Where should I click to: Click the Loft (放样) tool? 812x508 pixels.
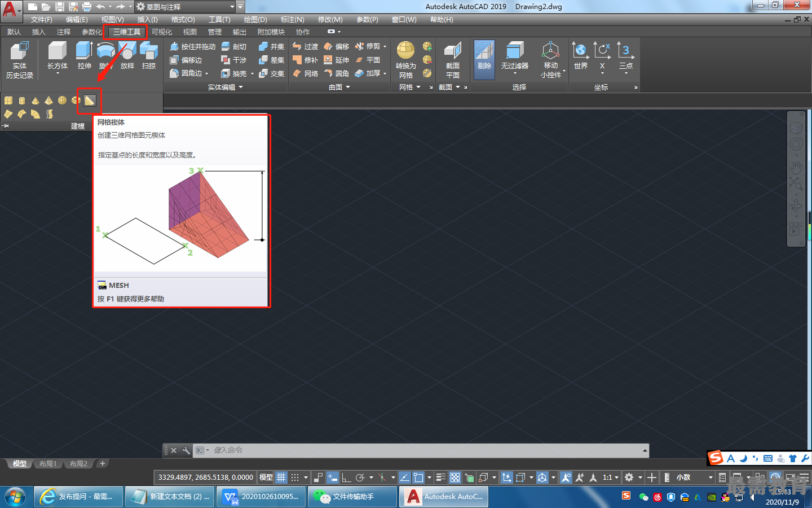(127, 55)
